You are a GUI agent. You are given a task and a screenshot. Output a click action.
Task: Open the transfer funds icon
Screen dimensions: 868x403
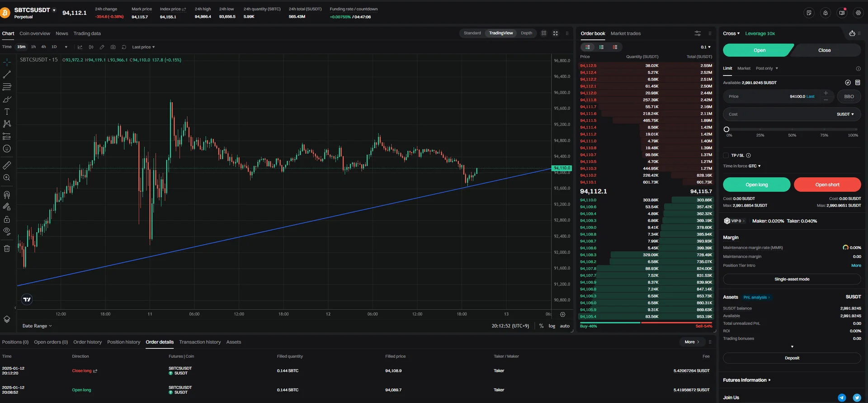tap(848, 82)
